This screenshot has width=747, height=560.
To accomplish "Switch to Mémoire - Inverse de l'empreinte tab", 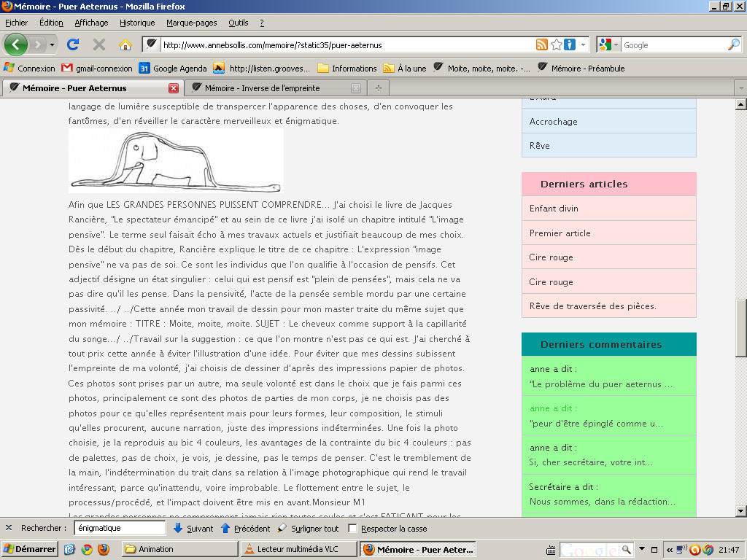I will pos(274,88).
